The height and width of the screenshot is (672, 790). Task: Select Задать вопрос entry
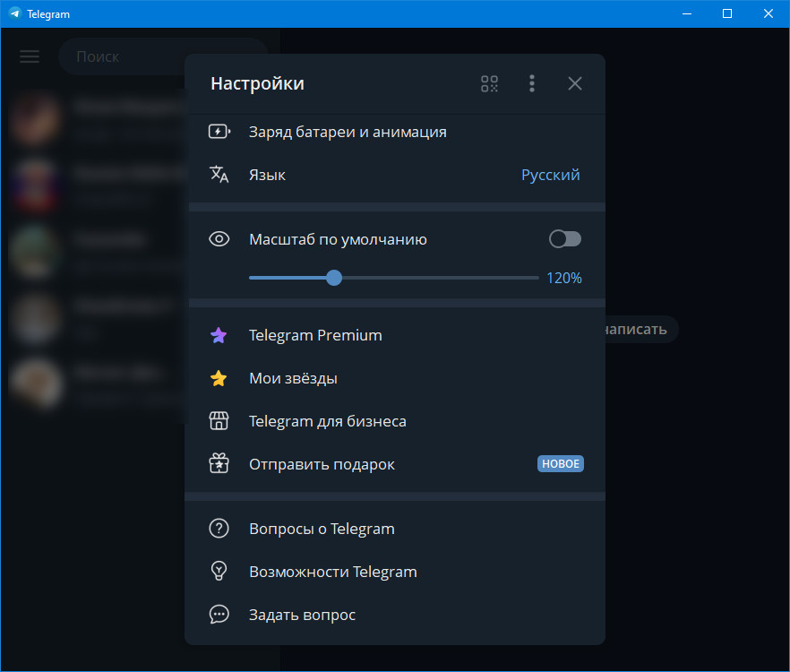pyautogui.click(x=395, y=615)
